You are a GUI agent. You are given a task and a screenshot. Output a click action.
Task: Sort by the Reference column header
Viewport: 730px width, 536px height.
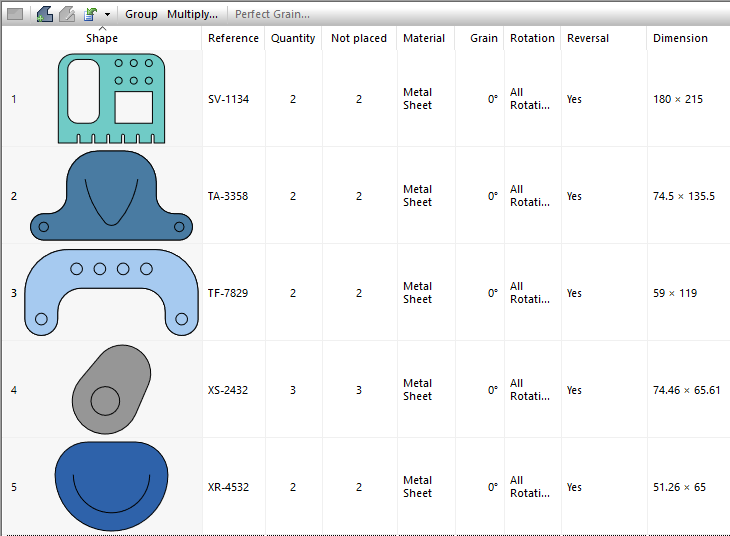coord(233,38)
